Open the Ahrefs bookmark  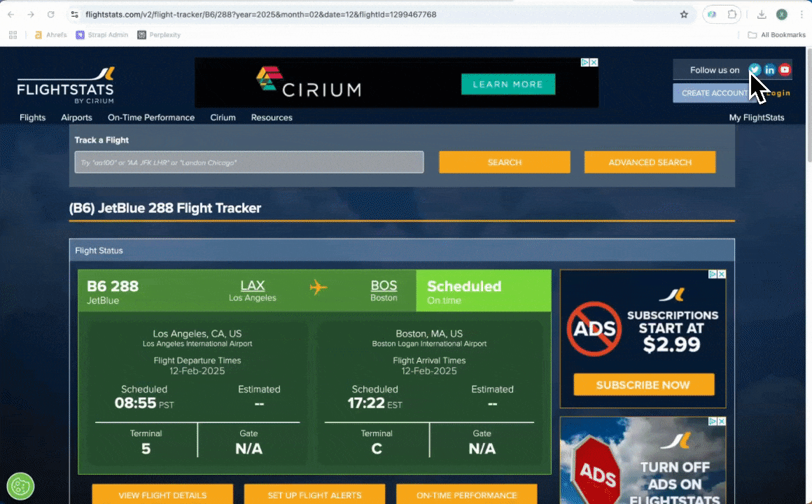[50, 35]
